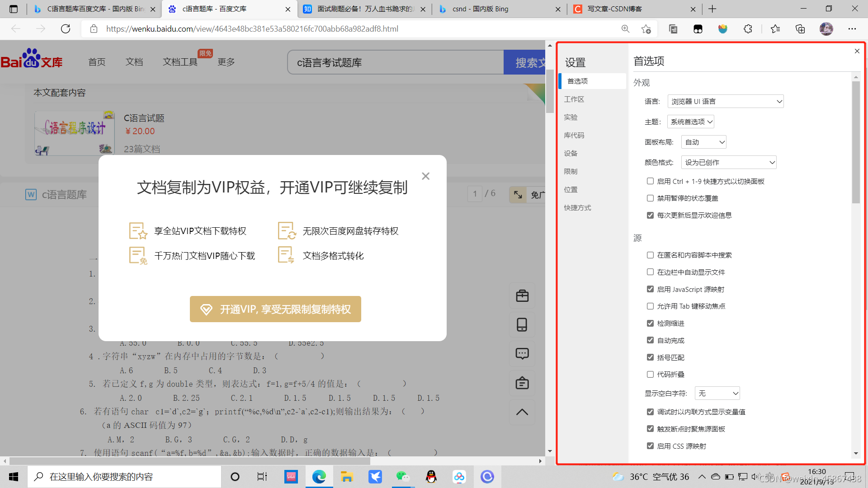This screenshot has width=868, height=488.
Task: Click the page refresh icon
Action: coord(66,29)
